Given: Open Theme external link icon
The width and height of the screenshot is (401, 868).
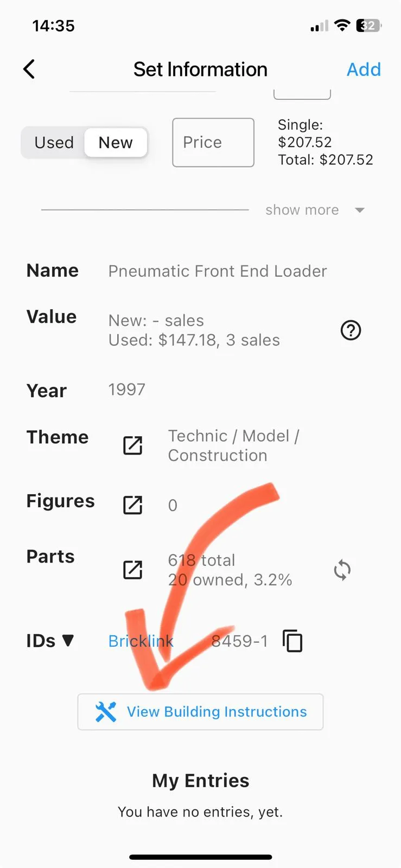Looking at the screenshot, I should 133,445.
